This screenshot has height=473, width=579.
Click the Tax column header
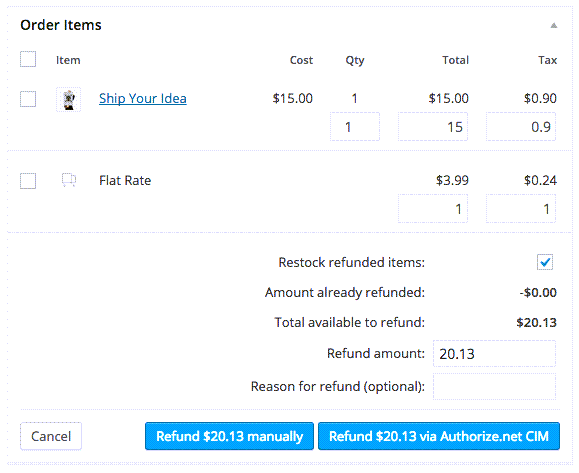[x=548, y=60]
